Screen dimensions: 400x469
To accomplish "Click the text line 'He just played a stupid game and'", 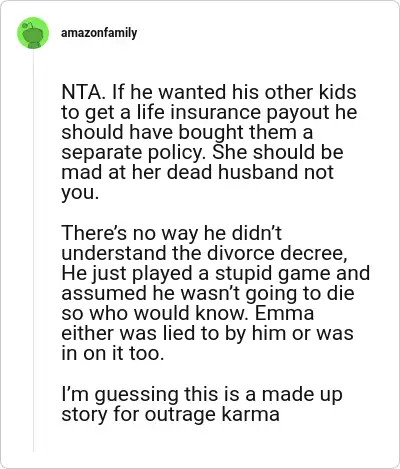I will [x=216, y=273].
